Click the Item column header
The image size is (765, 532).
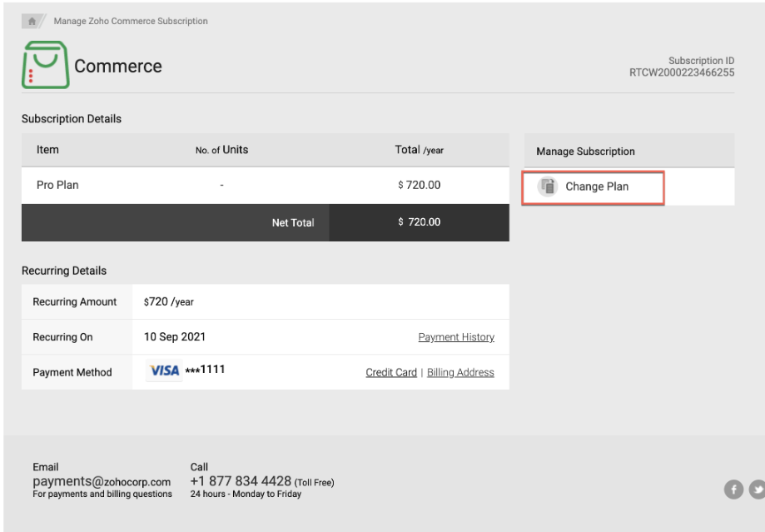click(47, 150)
